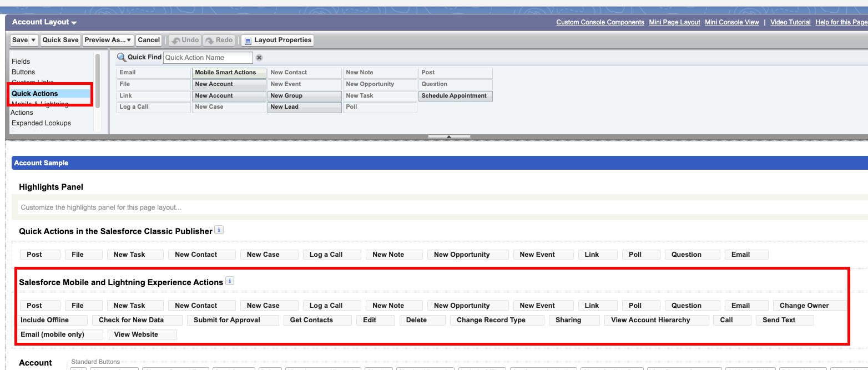Select Post in the Classic Publisher section

pos(40,255)
